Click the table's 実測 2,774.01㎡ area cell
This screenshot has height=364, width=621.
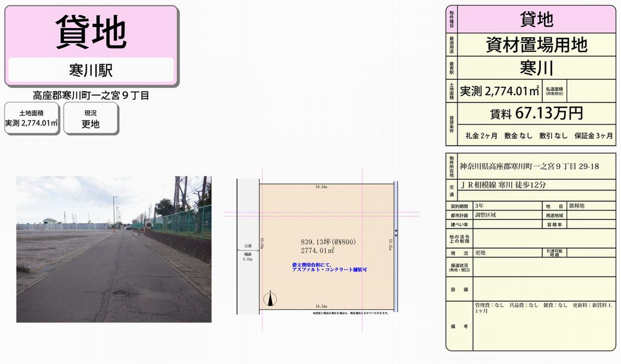click(499, 91)
